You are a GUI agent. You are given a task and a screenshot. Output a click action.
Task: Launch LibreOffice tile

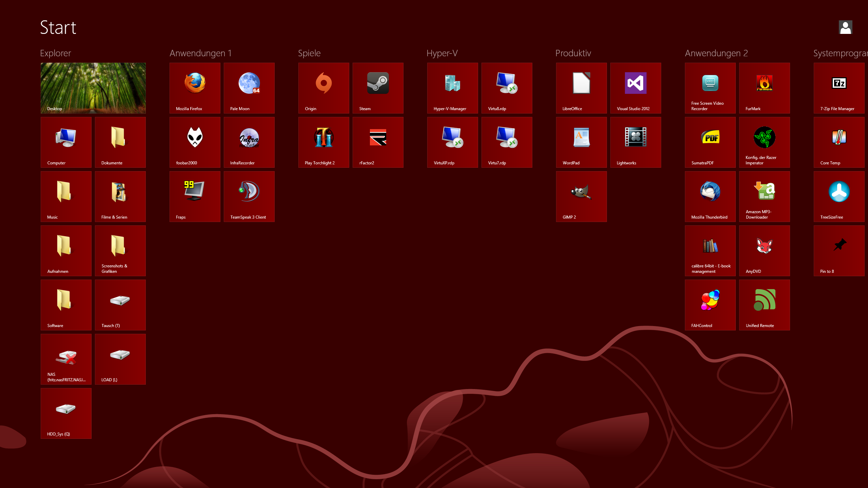[x=581, y=88]
